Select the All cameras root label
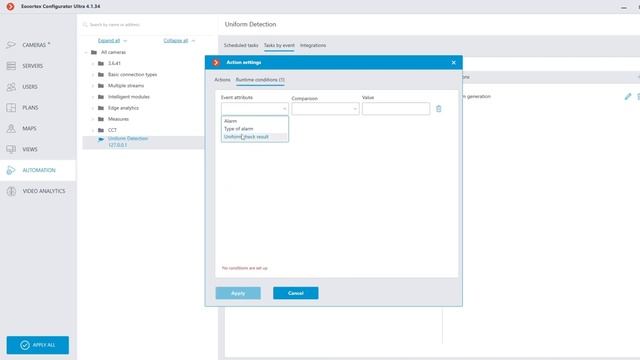Screen dimensions: 640x360 tap(113, 52)
